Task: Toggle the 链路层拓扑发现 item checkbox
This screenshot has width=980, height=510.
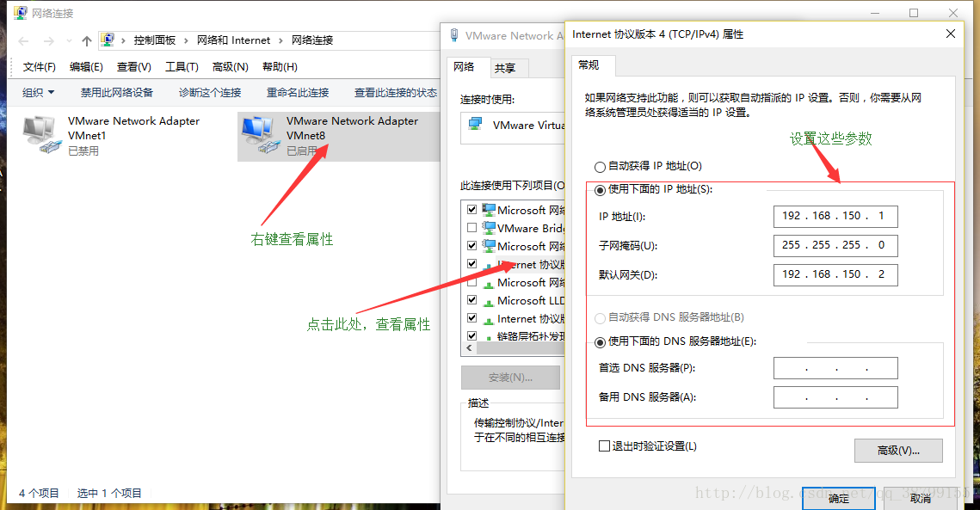Action: coord(472,335)
